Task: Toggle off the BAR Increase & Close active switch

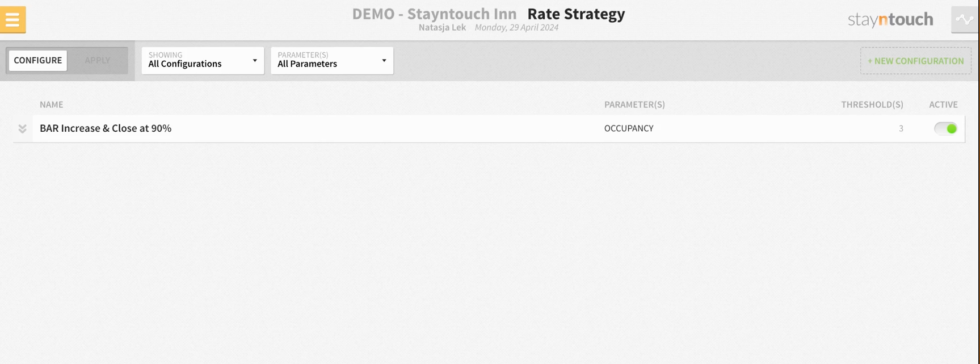Action: 946,128
